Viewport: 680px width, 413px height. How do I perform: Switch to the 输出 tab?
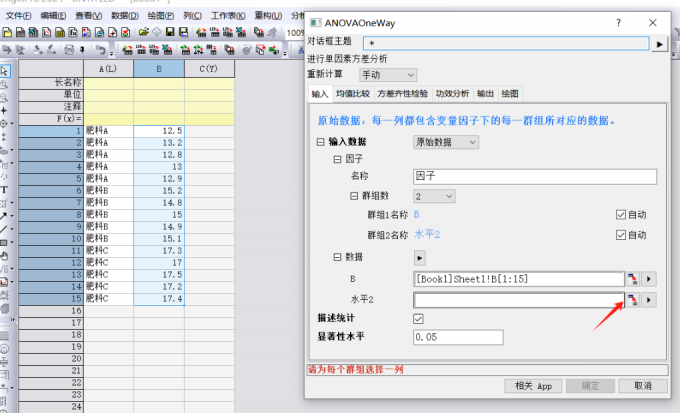485,94
